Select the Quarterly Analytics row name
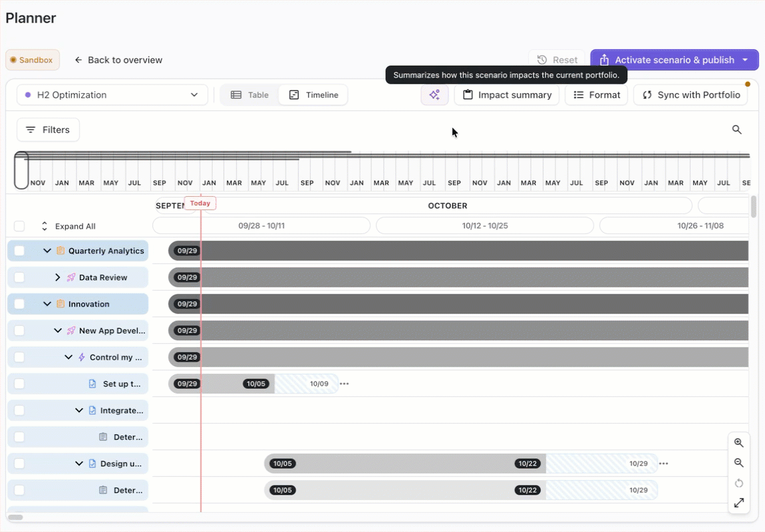765x532 pixels. 106,251
